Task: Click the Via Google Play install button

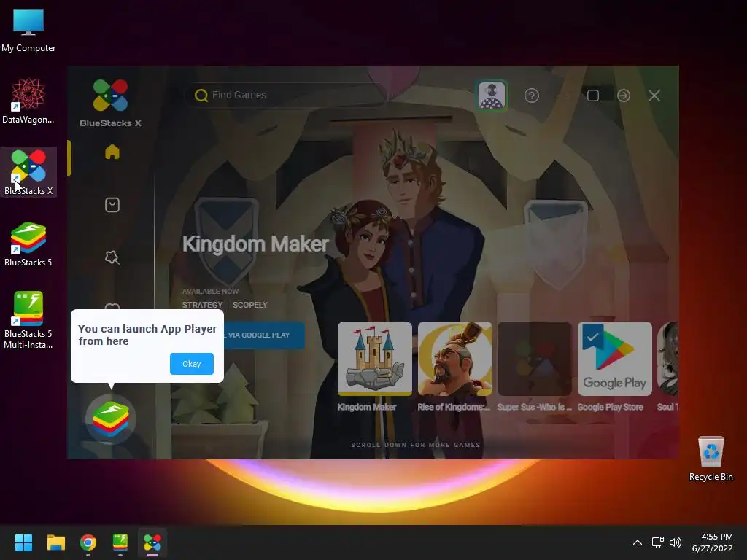Action: 264,335
